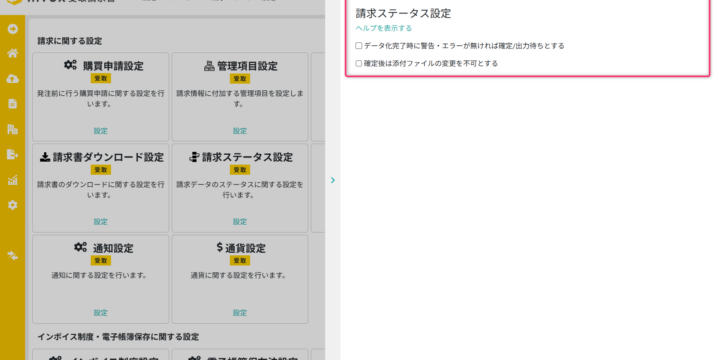Viewport: 720px width, 360px height.
Task: Collapse side panel with the teal chevron
Action: tap(333, 180)
